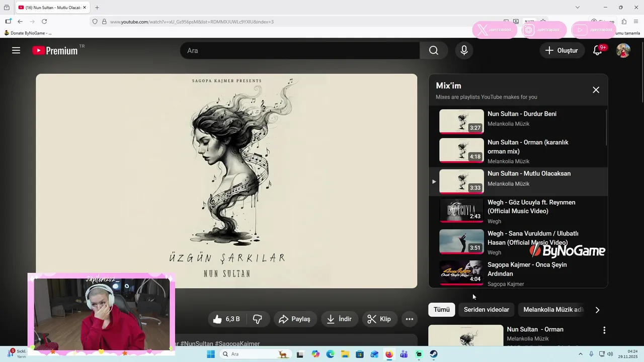The width and height of the screenshot is (644, 362).
Task: Click the Windows taskbar search box
Action: click(x=255, y=354)
